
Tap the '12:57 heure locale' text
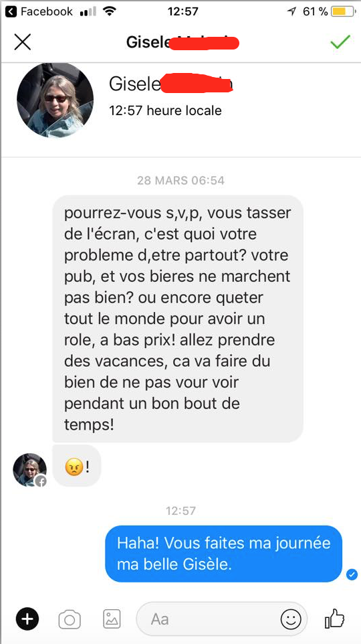tap(165, 110)
